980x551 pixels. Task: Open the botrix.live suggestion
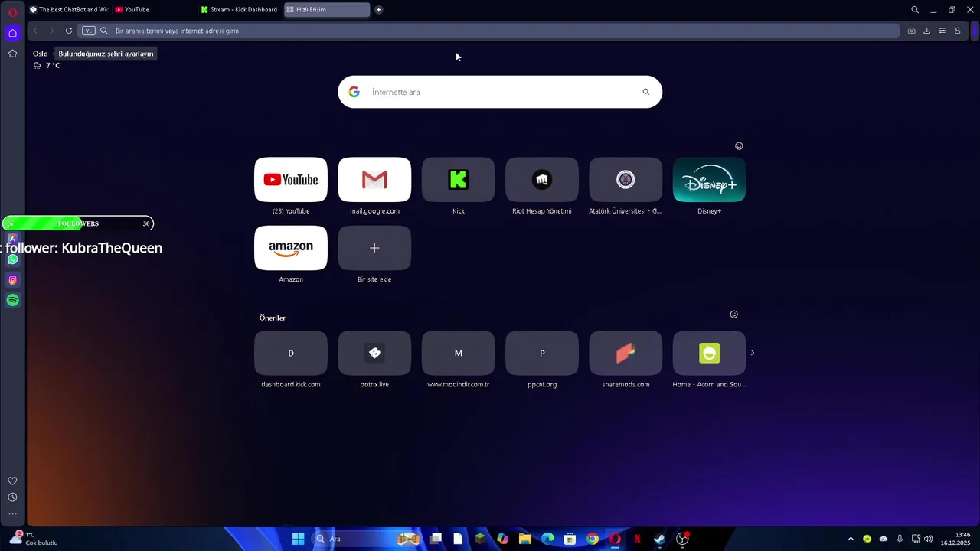pyautogui.click(x=374, y=353)
